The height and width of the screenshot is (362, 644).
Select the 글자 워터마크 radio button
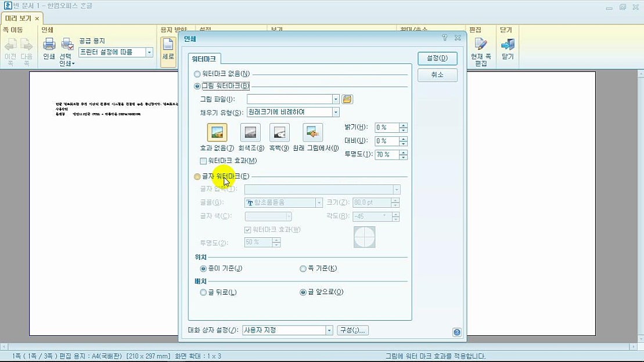pos(197,176)
